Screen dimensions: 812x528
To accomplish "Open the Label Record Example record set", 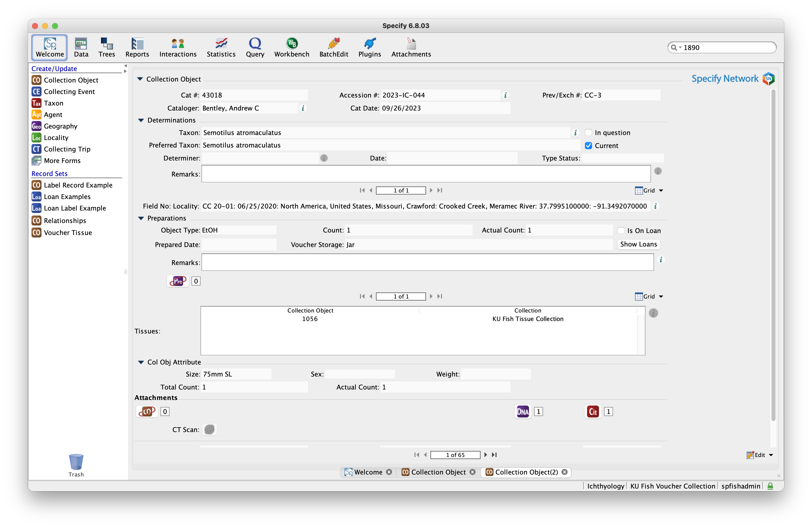I will tap(72, 185).
